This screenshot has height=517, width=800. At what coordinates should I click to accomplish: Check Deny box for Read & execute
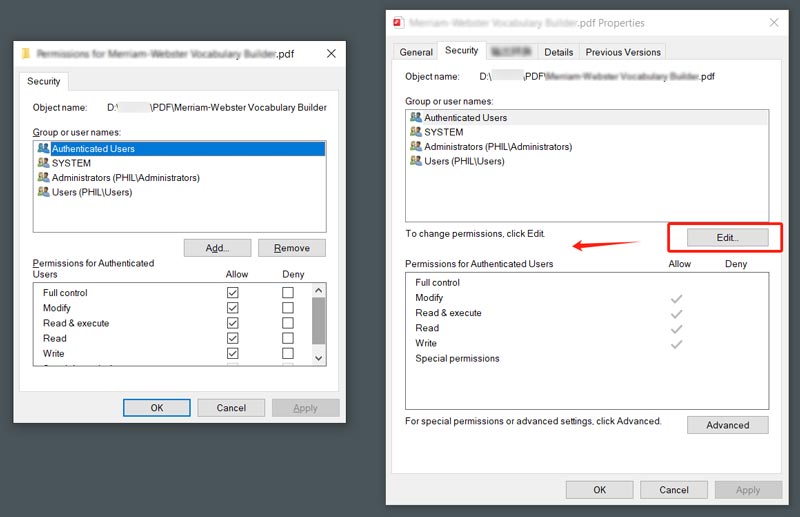click(288, 323)
